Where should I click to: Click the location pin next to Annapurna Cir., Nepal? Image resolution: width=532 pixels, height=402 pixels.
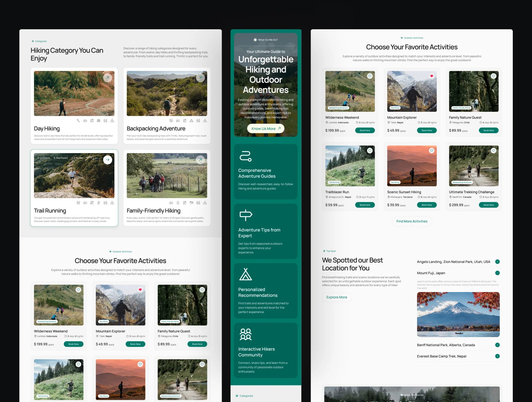point(327,197)
